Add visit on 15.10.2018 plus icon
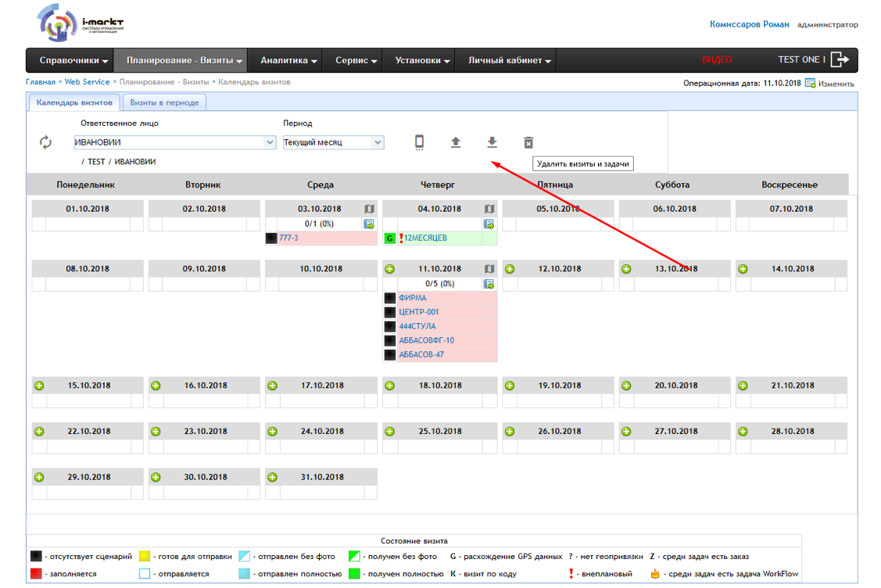Image resolution: width=881 pixels, height=588 pixels. (39, 385)
